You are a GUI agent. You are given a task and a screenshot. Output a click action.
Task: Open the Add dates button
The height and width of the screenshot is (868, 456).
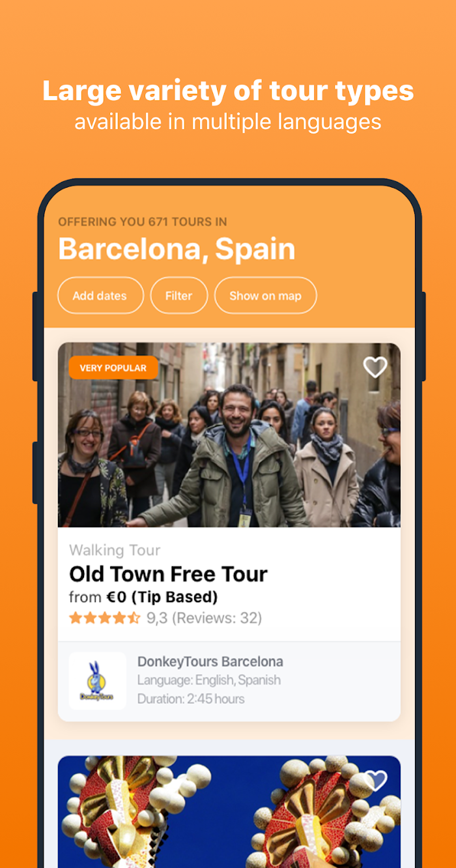coord(100,296)
